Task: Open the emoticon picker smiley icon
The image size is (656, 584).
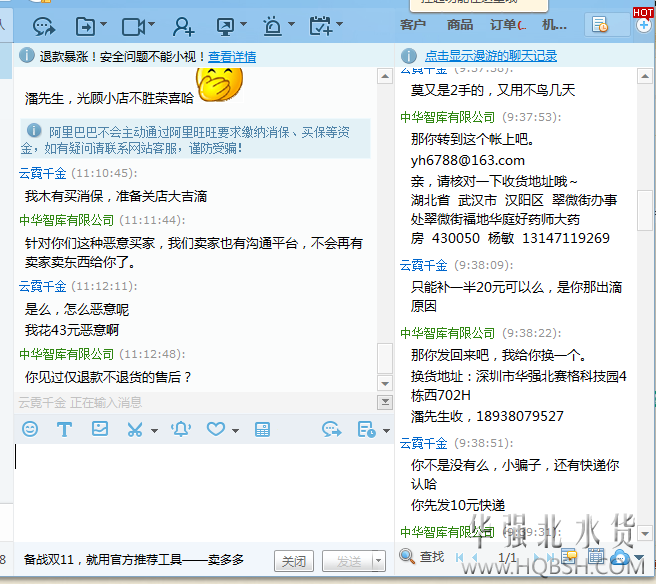Action: pyautogui.click(x=30, y=429)
